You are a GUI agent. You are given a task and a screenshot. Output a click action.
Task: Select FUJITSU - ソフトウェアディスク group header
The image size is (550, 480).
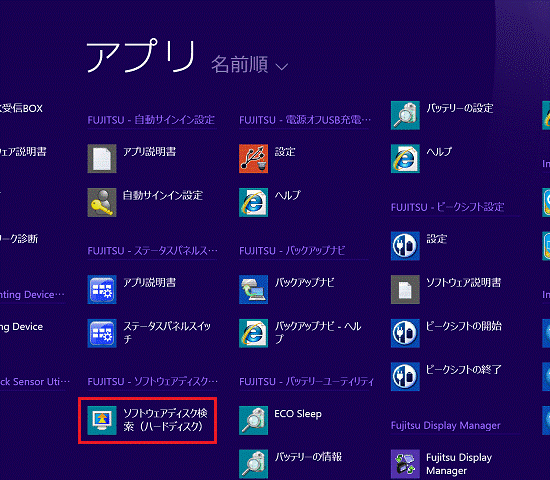(x=153, y=381)
